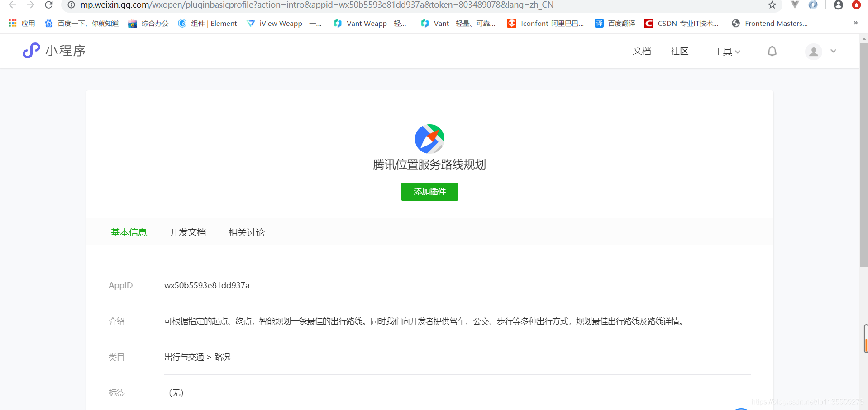Click the 腾讯位置服务路线规划 plugin logo
Viewport: 868px width, 410px height.
[429, 139]
